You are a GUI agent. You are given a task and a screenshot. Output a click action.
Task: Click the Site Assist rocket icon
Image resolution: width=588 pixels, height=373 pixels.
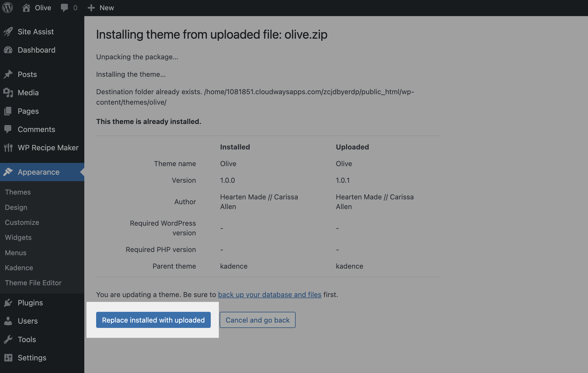pyautogui.click(x=8, y=32)
